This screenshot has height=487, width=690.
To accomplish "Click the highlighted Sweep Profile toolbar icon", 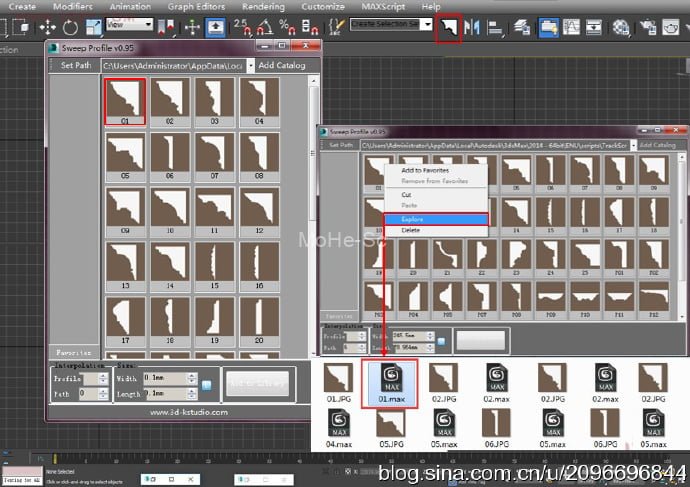I will (x=449, y=28).
